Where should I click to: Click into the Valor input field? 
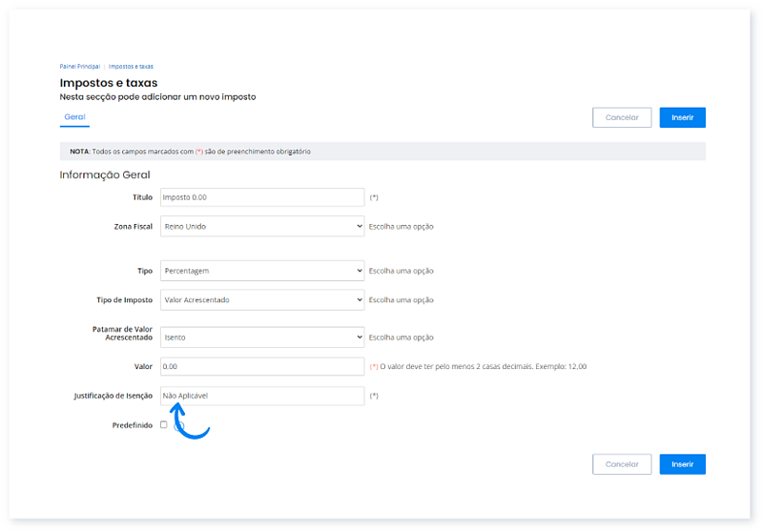click(x=261, y=366)
